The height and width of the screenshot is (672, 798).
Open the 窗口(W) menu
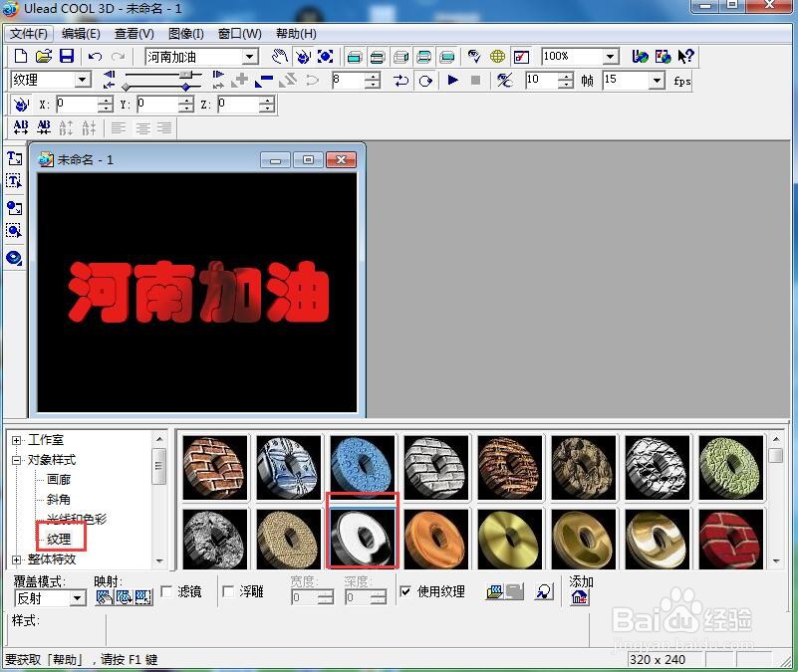[239, 34]
